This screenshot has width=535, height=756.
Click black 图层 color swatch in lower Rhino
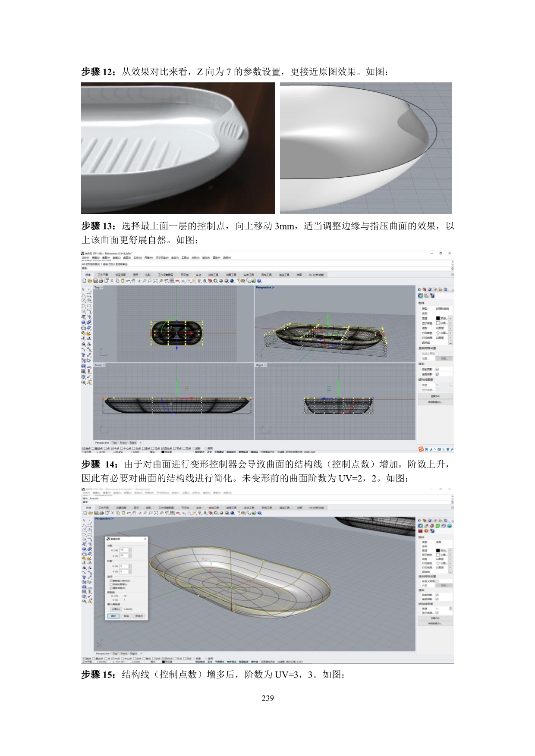pyautogui.click(x=438, y=551)
